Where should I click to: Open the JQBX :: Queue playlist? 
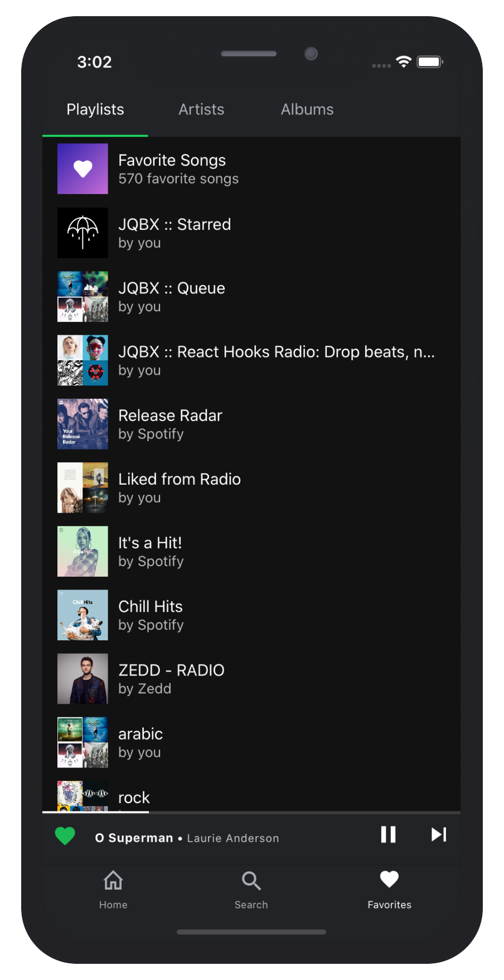tap(172, 296)
